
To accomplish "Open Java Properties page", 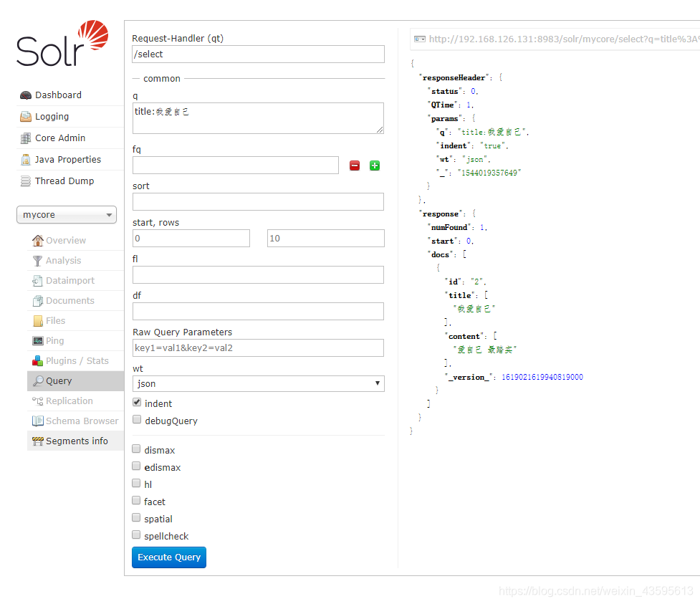I will [68, 159].
